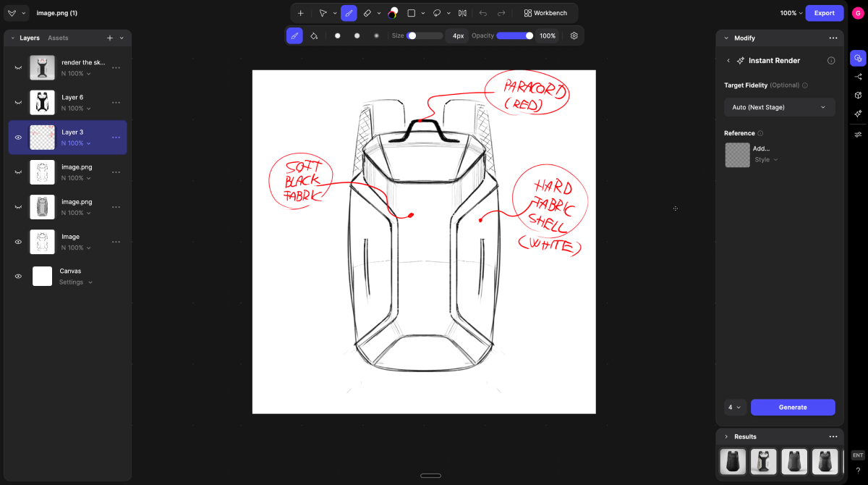Open Modify panel three-dot menu
The width and height of the screenshot is (868, 485).
pos(833,38)
